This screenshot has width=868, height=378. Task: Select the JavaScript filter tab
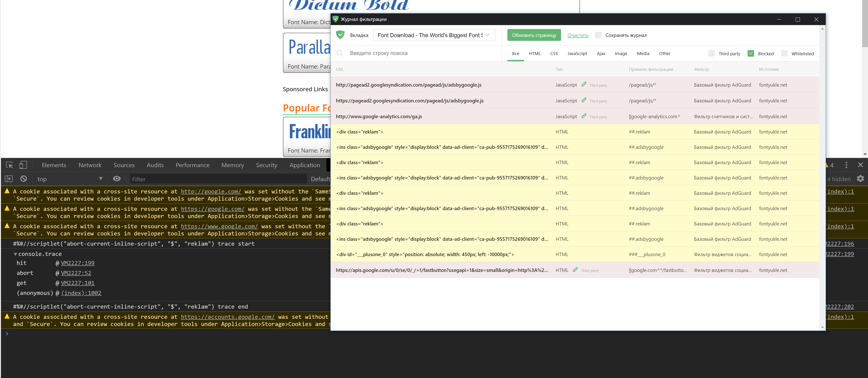click(x=577, y=53)
